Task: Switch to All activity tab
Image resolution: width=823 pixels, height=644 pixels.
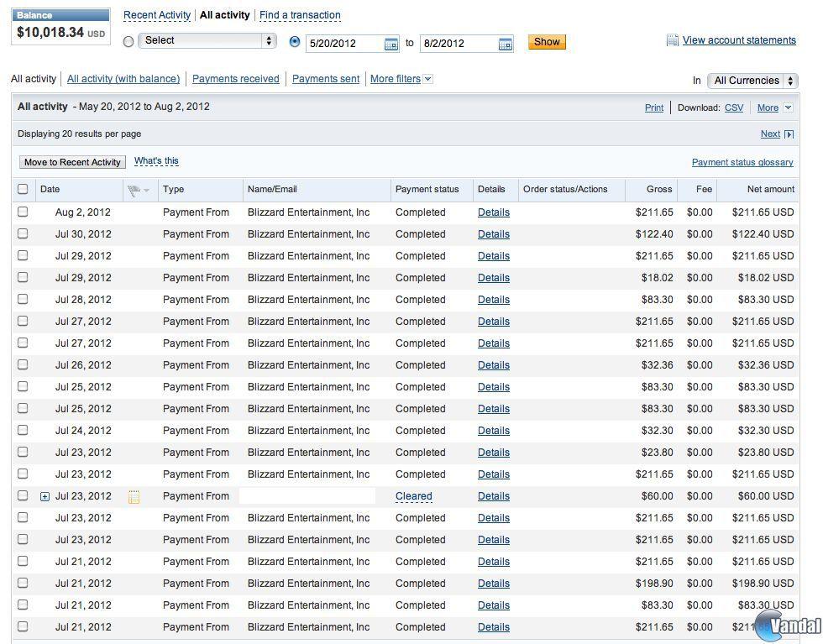Action: (225, 15)
